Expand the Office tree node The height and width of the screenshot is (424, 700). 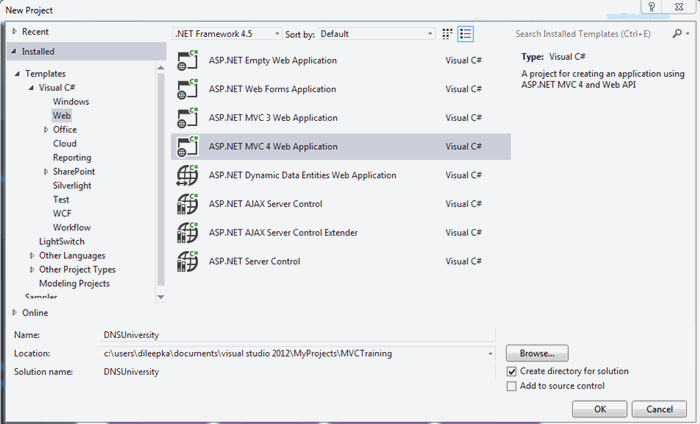pyautogui.click(x=46, y=130)
